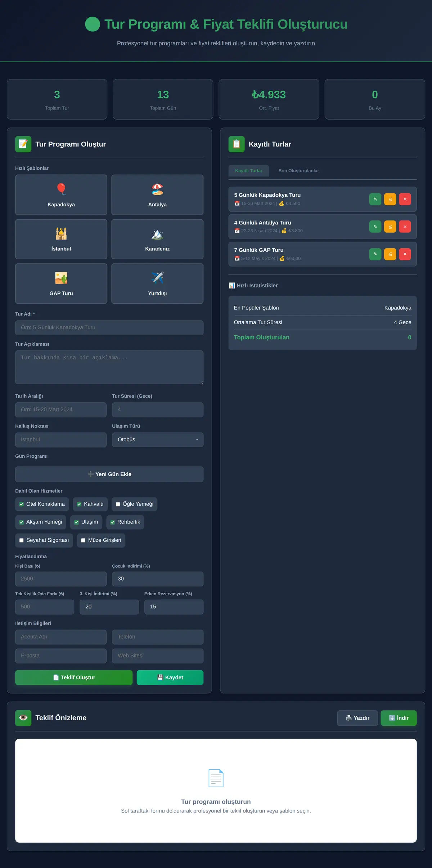The width and height of the screenshot is (432, 868).
Task: Edit the 4 Günlük Antalya Turu entry
Action: click(x=375, y=227)
